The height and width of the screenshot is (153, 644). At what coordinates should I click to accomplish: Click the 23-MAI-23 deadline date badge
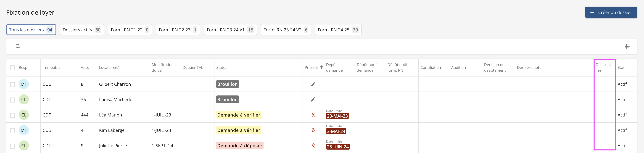click(337, 116)
